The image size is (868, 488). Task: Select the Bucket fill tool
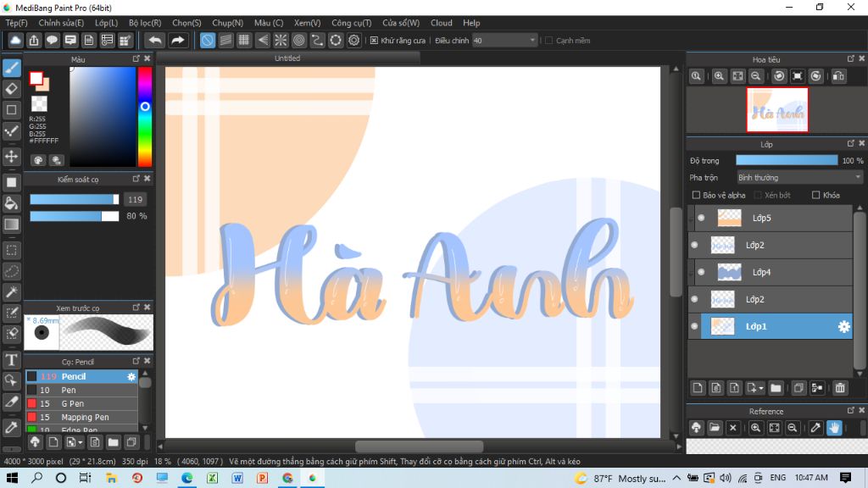pyautogui.click(x=12, y=203)
